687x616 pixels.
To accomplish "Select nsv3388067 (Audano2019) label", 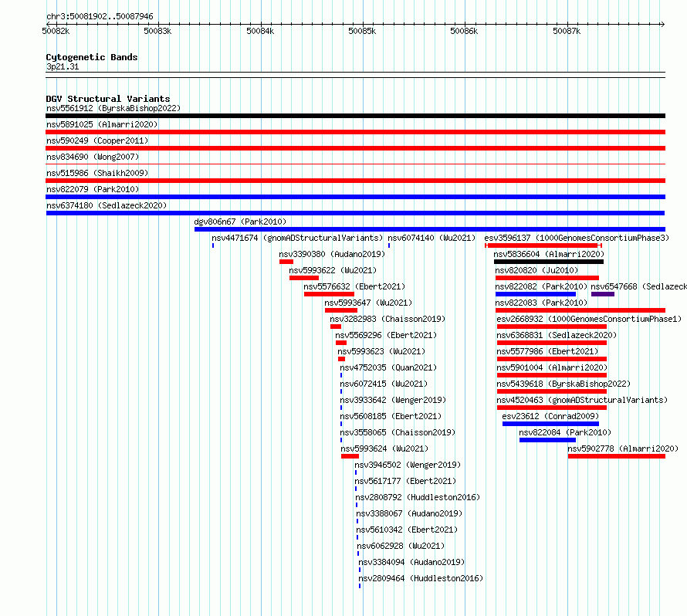I will [409, 513].
